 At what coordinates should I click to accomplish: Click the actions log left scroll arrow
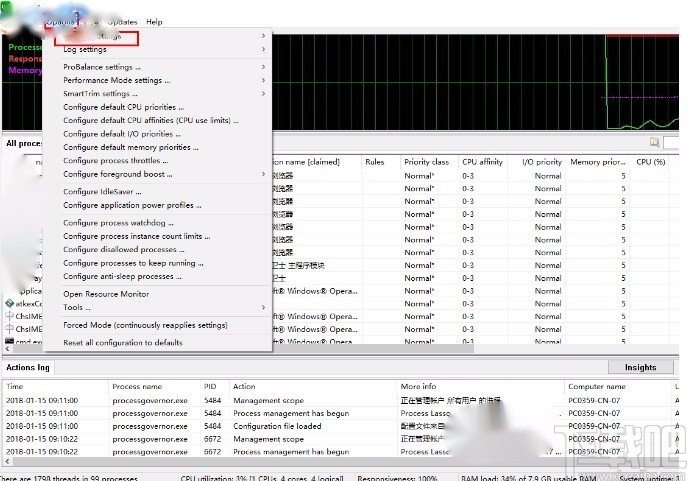pos(7,462)
